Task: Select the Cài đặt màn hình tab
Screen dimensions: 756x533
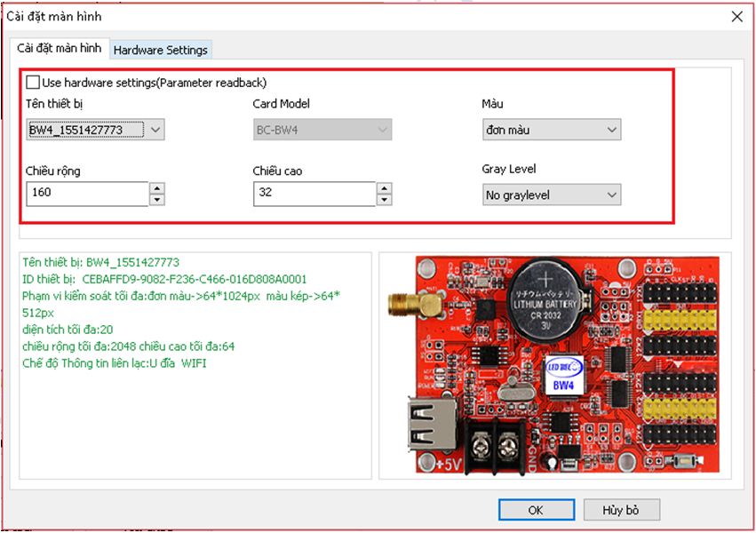Action: 60,48
